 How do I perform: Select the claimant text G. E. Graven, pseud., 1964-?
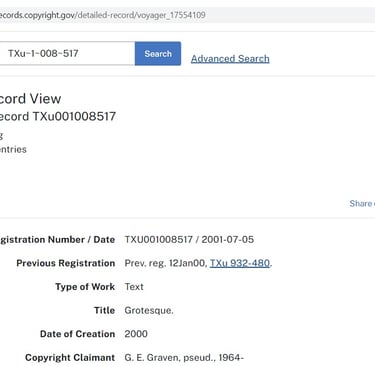point(184,358)
